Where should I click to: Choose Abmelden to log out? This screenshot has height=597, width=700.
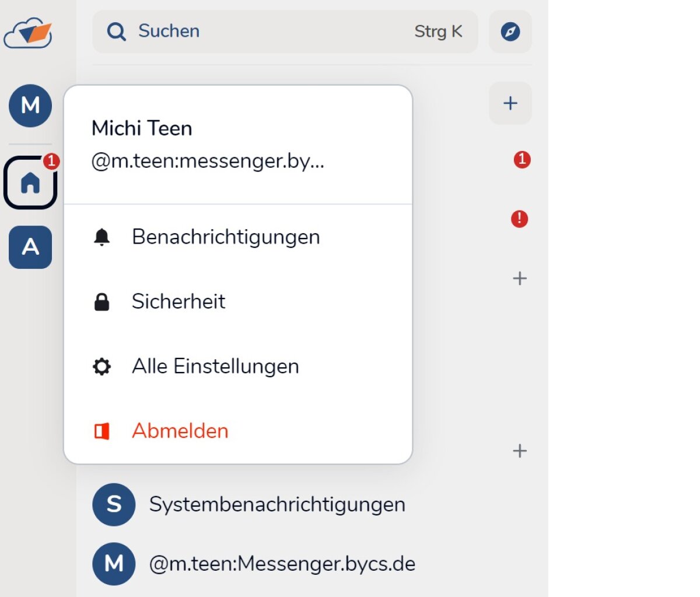pos(180,431)
